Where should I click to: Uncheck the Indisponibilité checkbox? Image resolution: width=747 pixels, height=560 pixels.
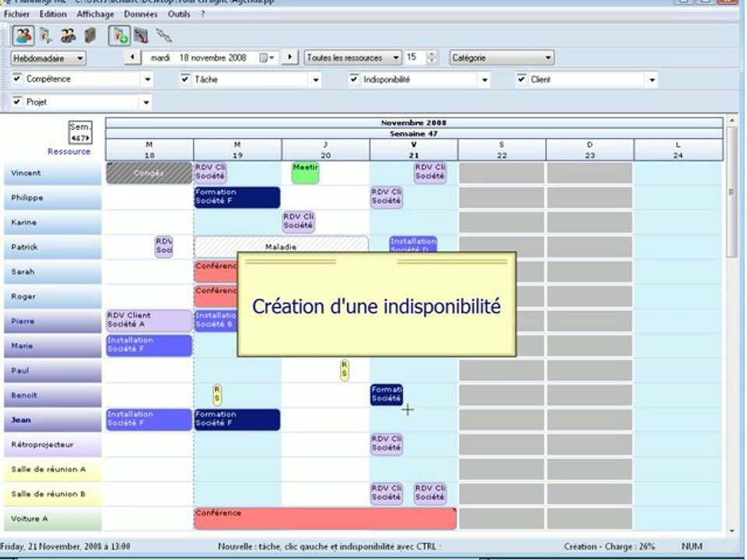(354, 78)
